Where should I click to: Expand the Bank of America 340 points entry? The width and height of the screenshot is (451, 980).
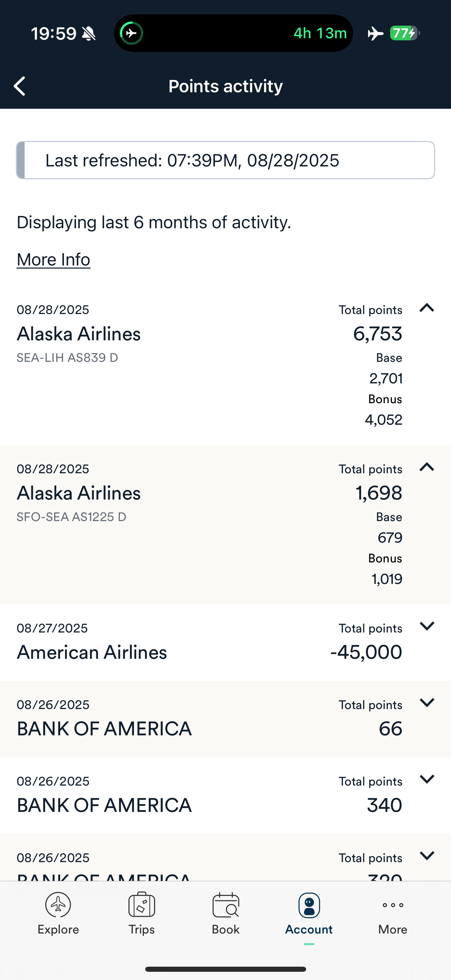[x=427, y=779]
